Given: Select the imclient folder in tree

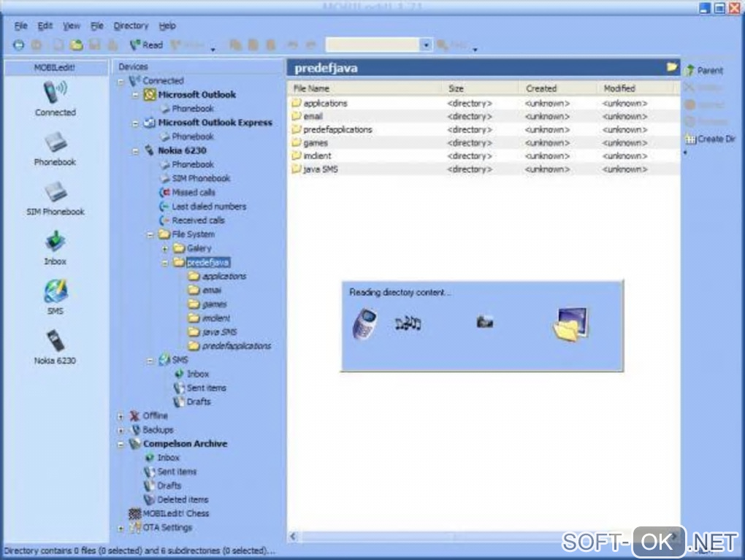Looking at the screenshot, I should pos(210,318).
